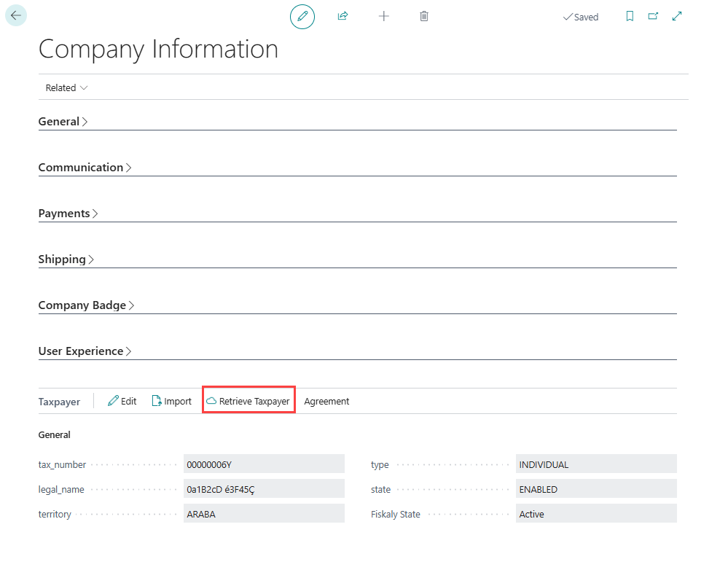728x570 pixels.
Task: Click the trash delete icon
Action: tap(424, 16)
